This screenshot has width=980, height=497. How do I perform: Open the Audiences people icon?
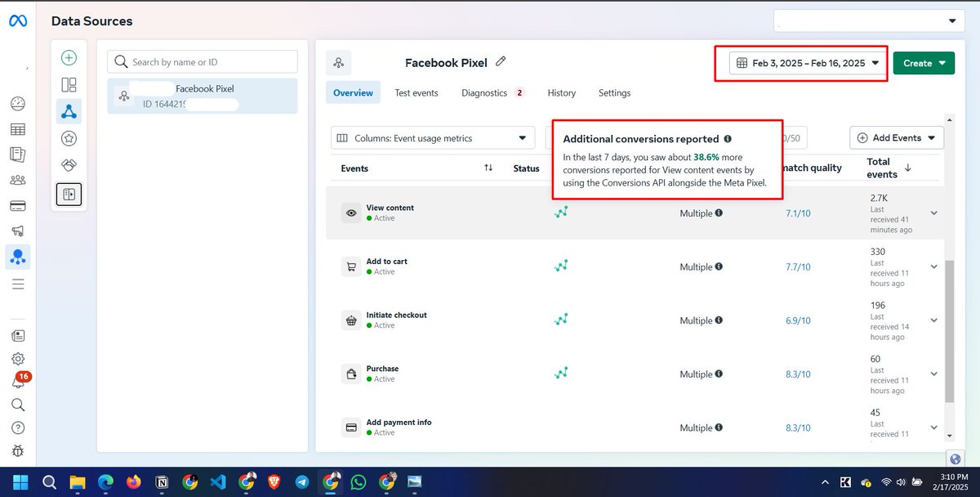tap(18, 180)
